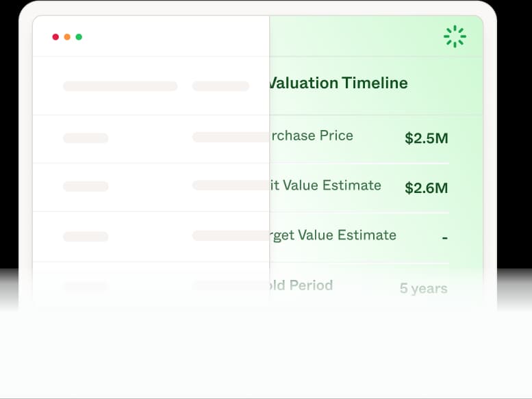Screen dimensions: 532x399
Task: Click the short placeholder bar beside Valuation Timeline
Action: [220, 86]
